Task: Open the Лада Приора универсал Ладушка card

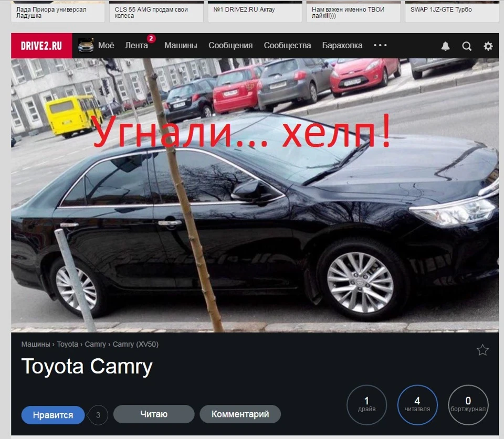Action: (x=58, y=12)
